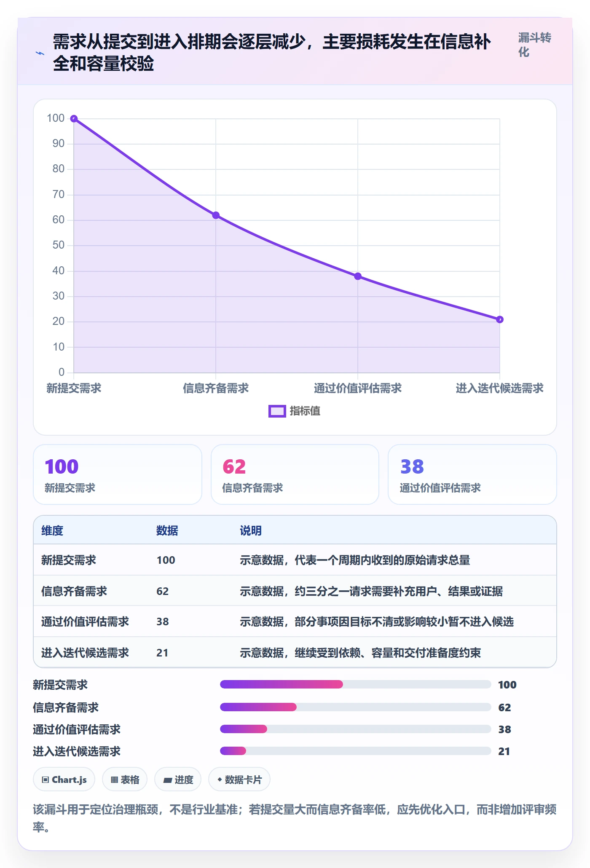Select the chart point at 新提交需求 (100)
The image size is (590, 868).
tap(74, 119)
